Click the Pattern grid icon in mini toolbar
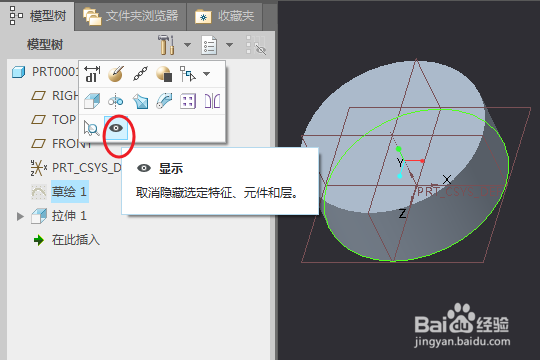The width and height of the screenshot is (540, 360). (x=188, y=101)
